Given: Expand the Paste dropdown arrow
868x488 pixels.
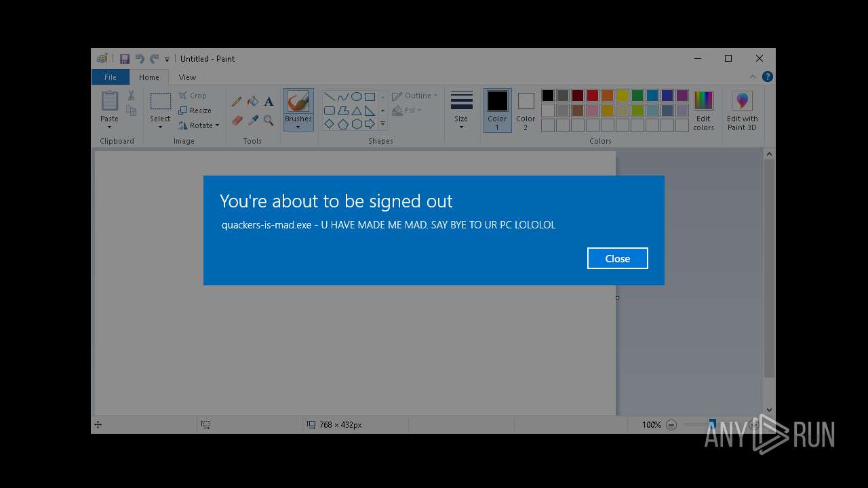Looking at the screenshot, I should pyautogui.click(x=109, y=127).
